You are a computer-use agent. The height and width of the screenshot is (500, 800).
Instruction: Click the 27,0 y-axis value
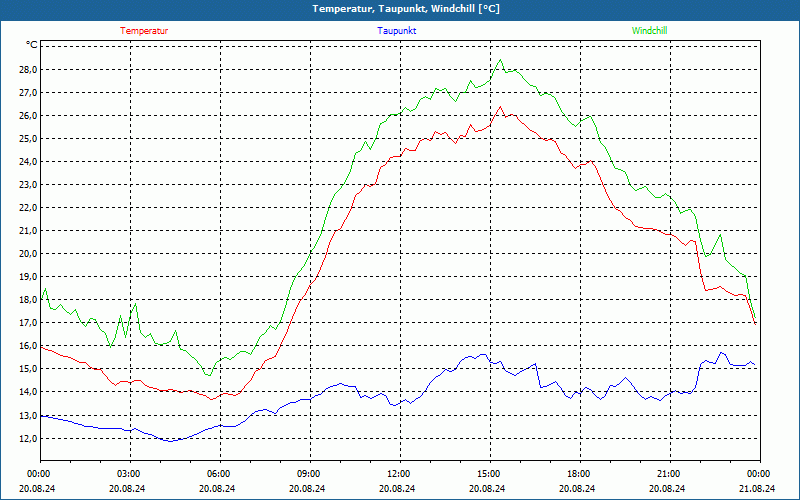(x=29, y=92)
